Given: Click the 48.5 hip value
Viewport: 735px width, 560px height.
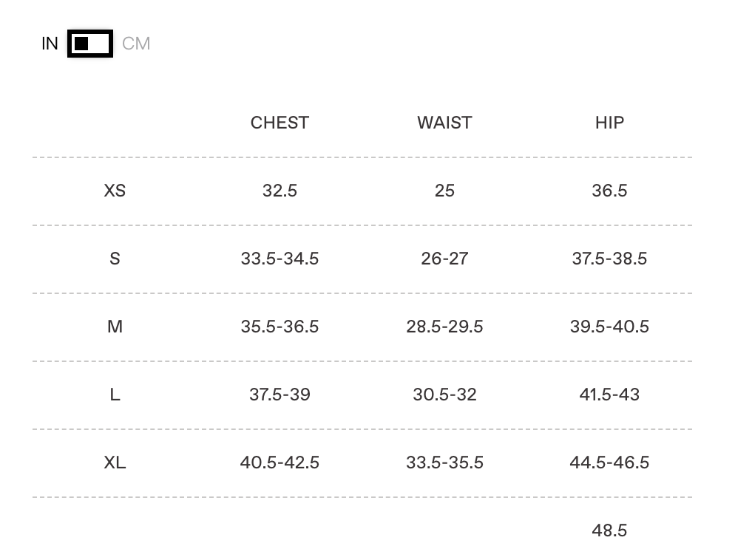Looking at the screenshot, I should pos(609,530).
